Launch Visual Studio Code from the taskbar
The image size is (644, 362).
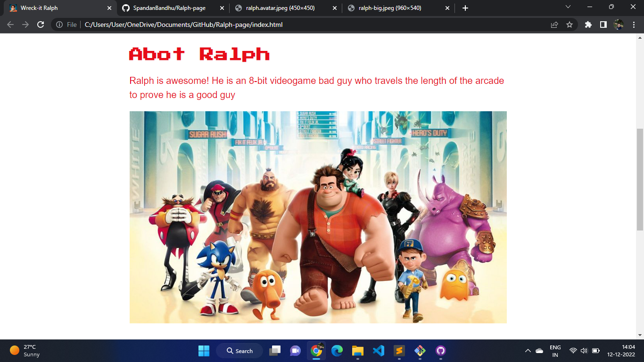[x=379, y=351]
